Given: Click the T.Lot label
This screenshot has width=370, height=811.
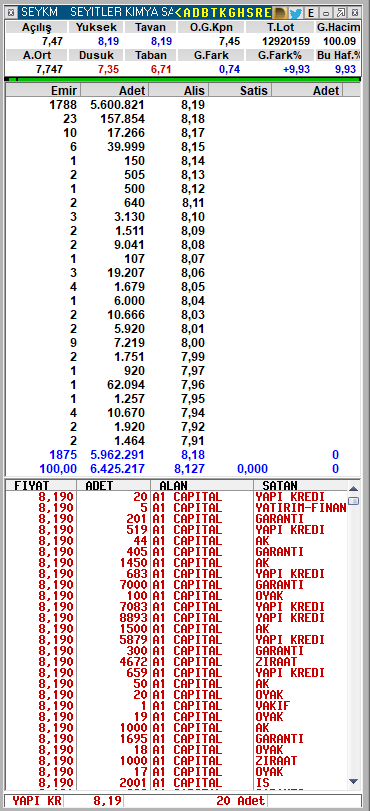Looking at the screenshot, I should click(279, 27).
